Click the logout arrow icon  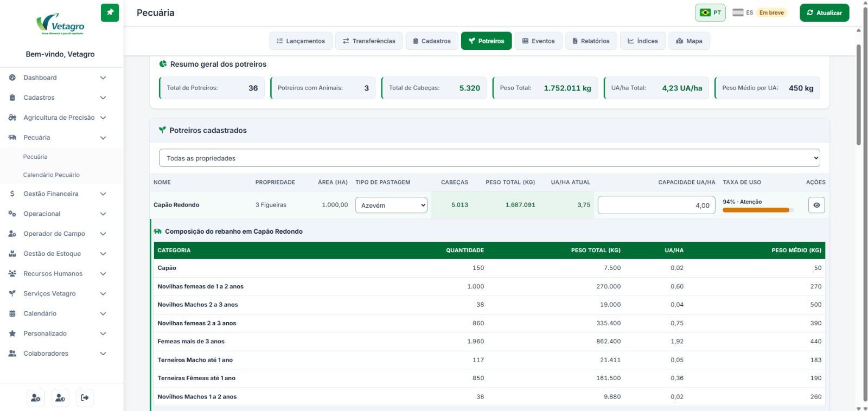[85, 398]
